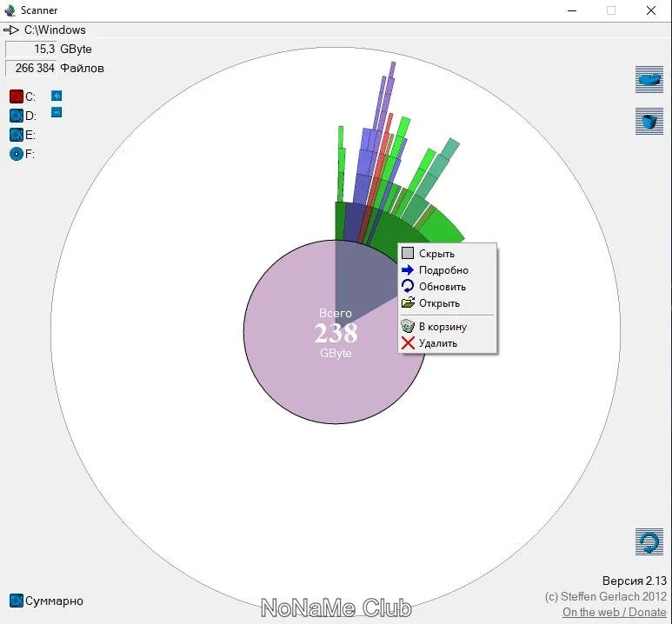Click the tall purple segment in the chart
This screenshot has width=672, height=624.
pyautogui.click(x=386, y=96)
